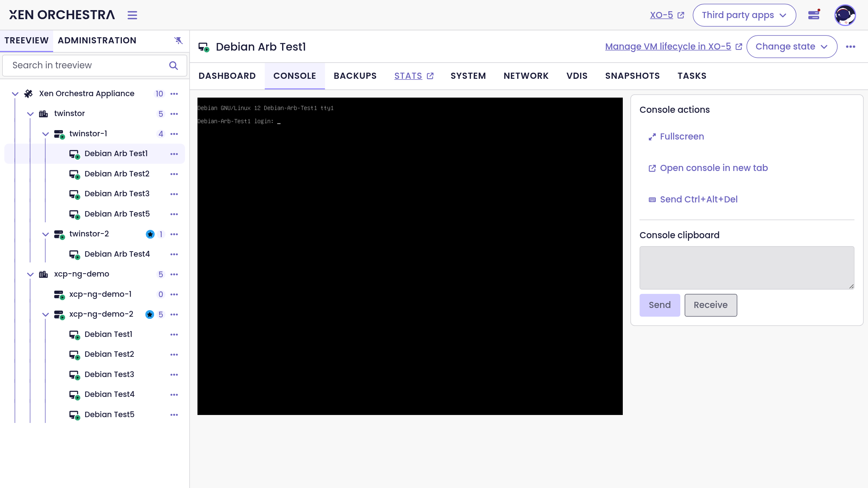
Task: Switch to the Administration sidebar tab
Action: click(x=97, y=40)
